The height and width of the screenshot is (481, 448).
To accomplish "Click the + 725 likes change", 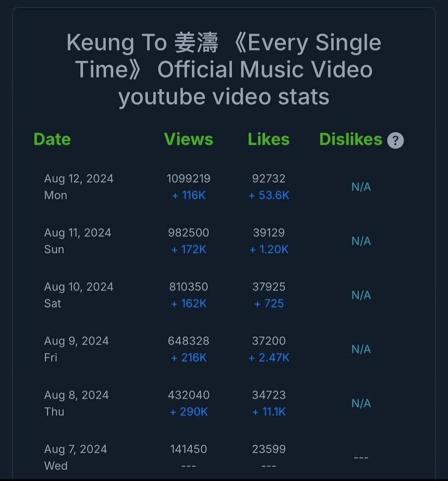I will coord(269,304).
